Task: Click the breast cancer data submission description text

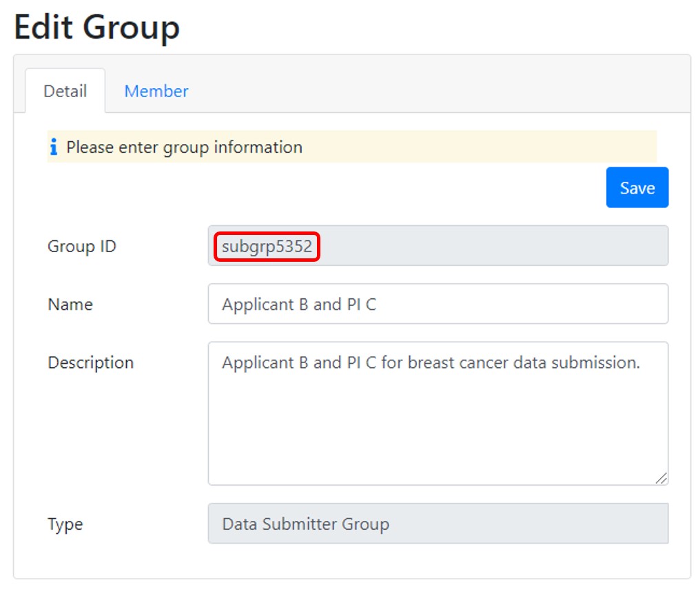Action: (x=431, y=362)
